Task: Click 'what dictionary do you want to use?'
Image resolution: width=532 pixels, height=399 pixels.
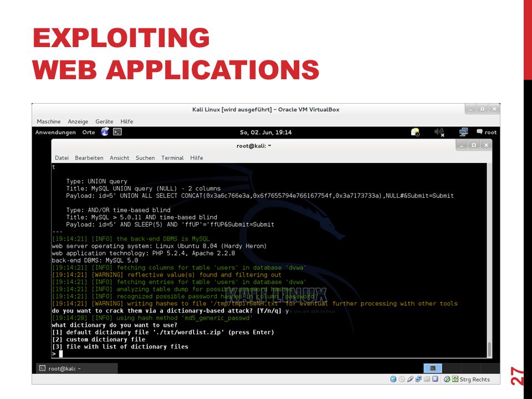Action: pos(115,325)
